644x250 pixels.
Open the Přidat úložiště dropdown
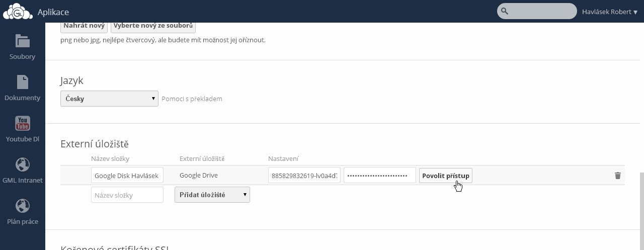[212, 195]
